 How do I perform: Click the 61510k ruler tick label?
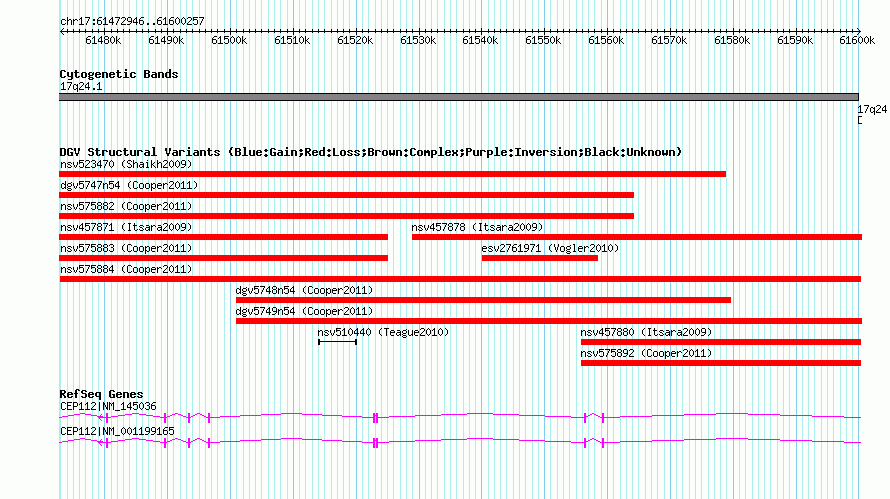click(x=292, y=40)
